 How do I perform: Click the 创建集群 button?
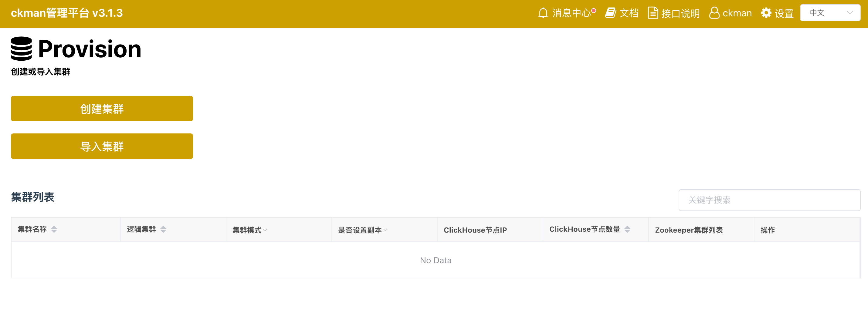102,109
